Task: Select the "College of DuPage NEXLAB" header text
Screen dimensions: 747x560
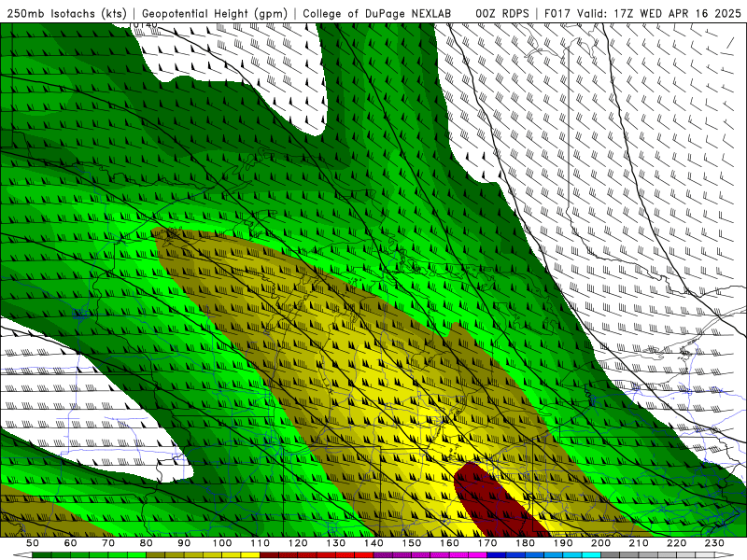Action: (376, 13)
